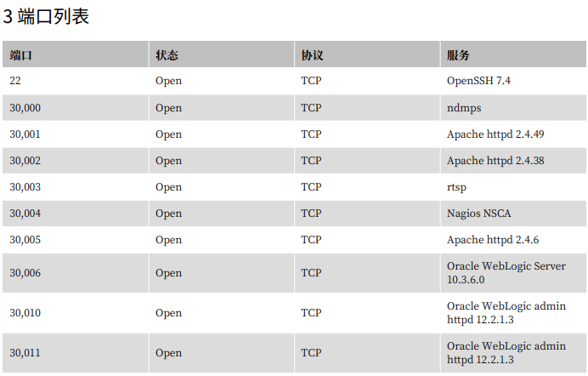The image size is (588, 376).
Task: Click the '3 端口列表' section heading
Action: pyautogui.click(x=46, y=16)
